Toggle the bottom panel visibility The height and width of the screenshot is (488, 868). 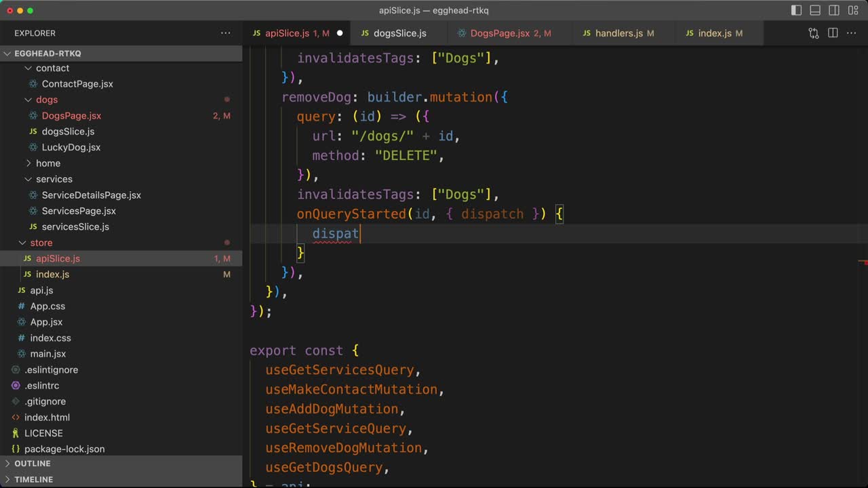tap(815, 11)
